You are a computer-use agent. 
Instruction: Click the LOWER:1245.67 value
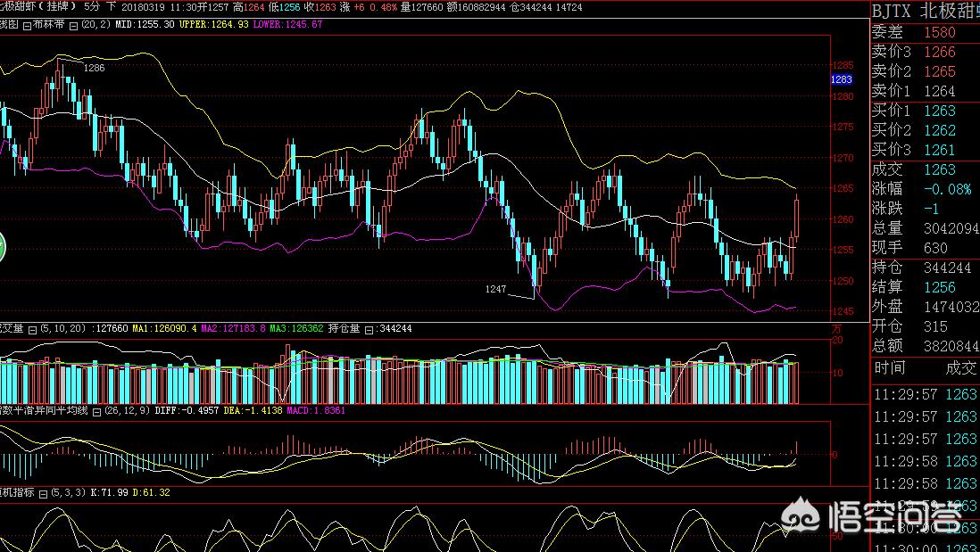point(287,24)
